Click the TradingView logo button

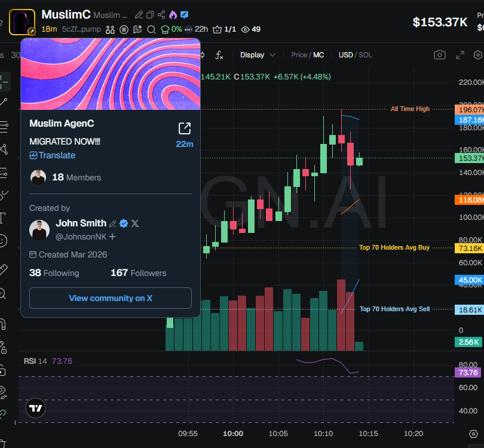pos(35,408)
